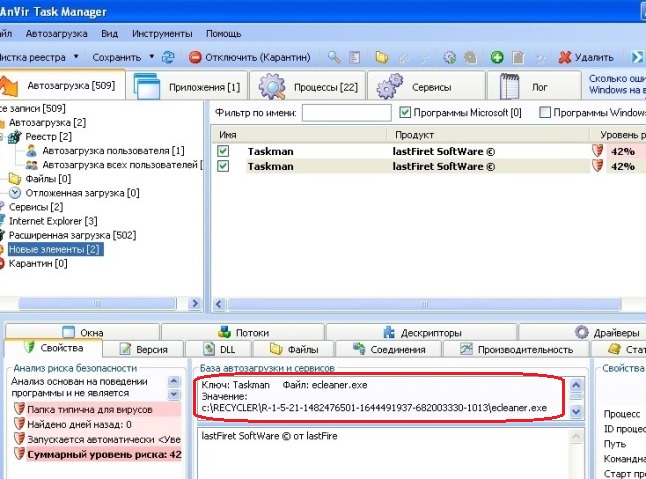Click the Дескрипторы tab puzzle icon

tap(389, 332)
